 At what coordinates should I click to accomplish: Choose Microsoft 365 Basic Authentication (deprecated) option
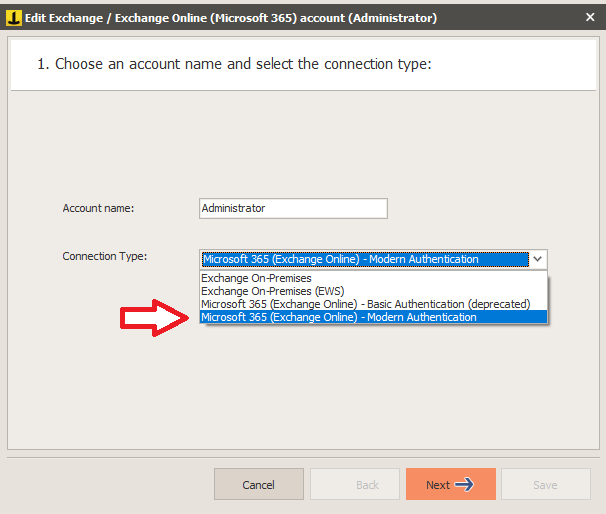point(373,304)
